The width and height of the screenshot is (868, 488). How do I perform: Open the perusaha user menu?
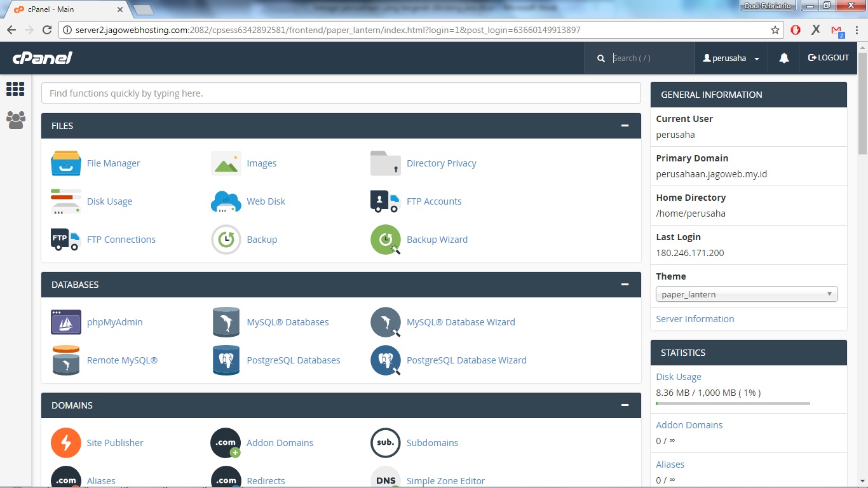pos(731,58)
